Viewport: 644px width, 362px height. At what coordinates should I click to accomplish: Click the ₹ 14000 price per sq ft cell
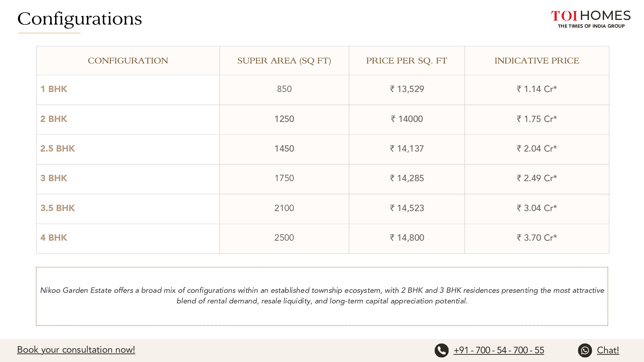coord(407,119)
